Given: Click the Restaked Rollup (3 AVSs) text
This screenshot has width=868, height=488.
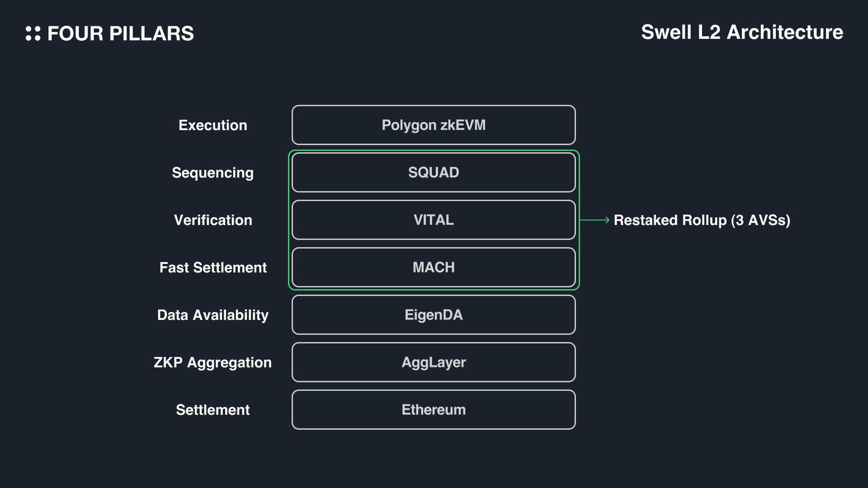Looking at the screenshot, I should tap(702, 220).
